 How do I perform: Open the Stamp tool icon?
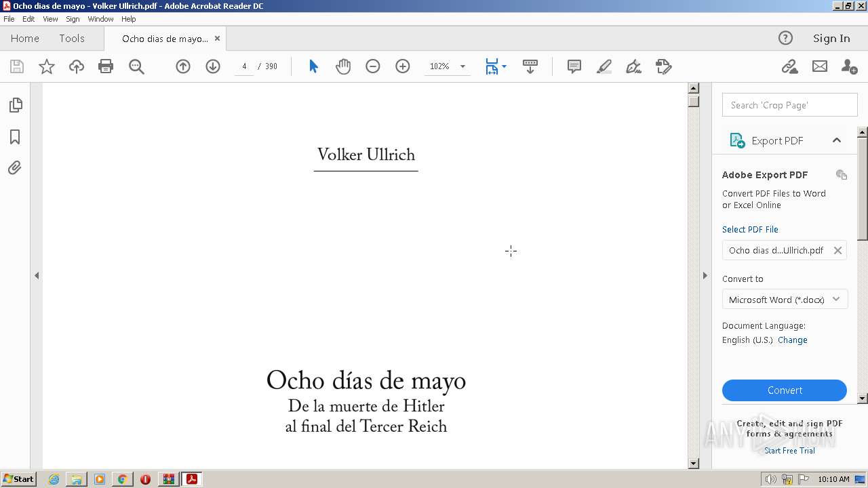(664, 66)
